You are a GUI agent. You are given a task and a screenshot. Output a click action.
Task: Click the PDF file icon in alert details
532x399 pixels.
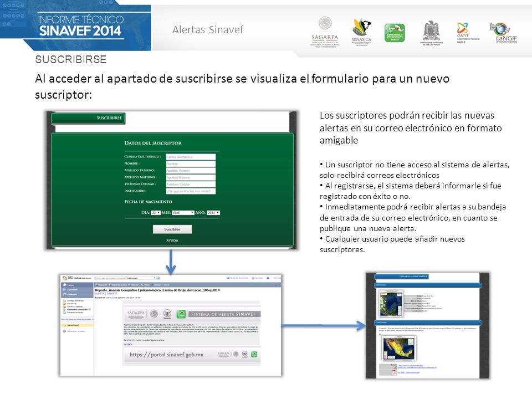[395, 372]
